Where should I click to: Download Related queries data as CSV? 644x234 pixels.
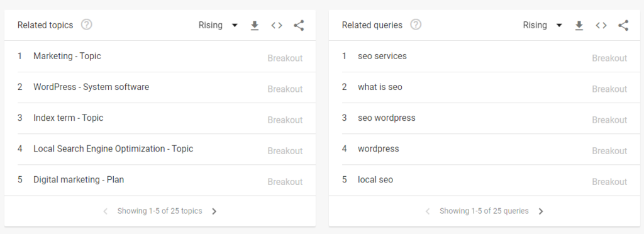tap(579, 25)
